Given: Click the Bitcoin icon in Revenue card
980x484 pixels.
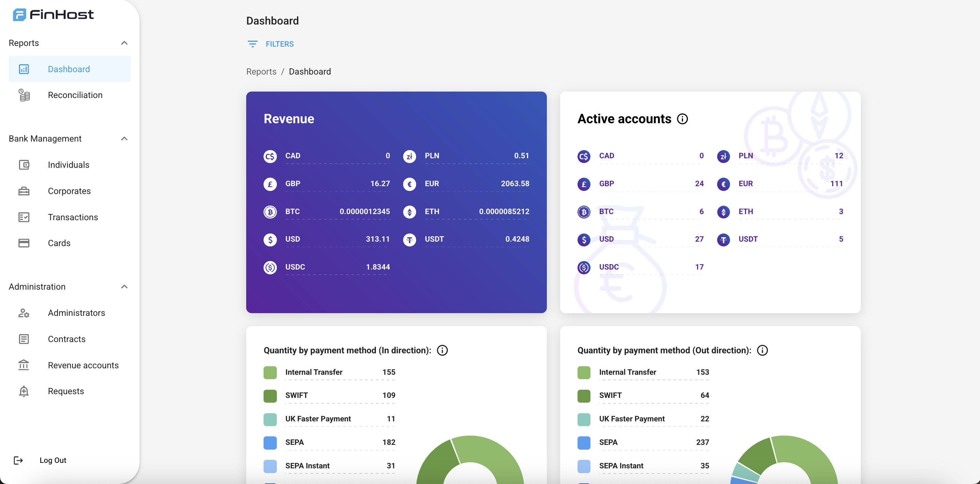Looking at the screenshot, I should (x=270, y=212).
